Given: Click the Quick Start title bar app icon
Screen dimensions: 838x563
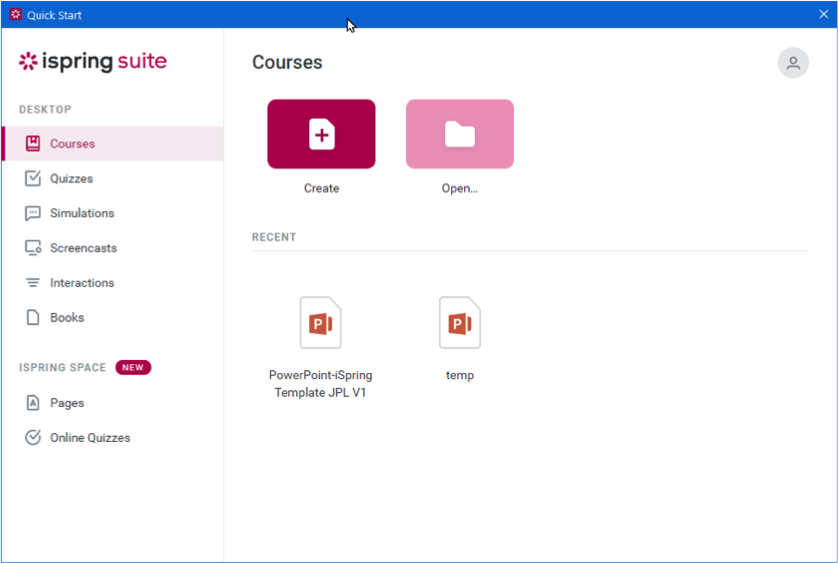Looking at the screenshot, I should 15,14.
